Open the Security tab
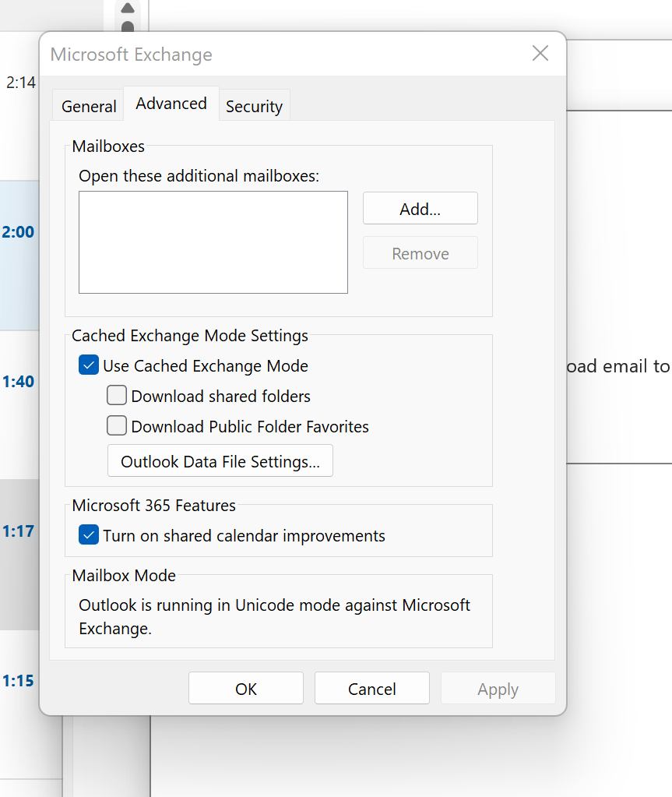 coord(254,106)
